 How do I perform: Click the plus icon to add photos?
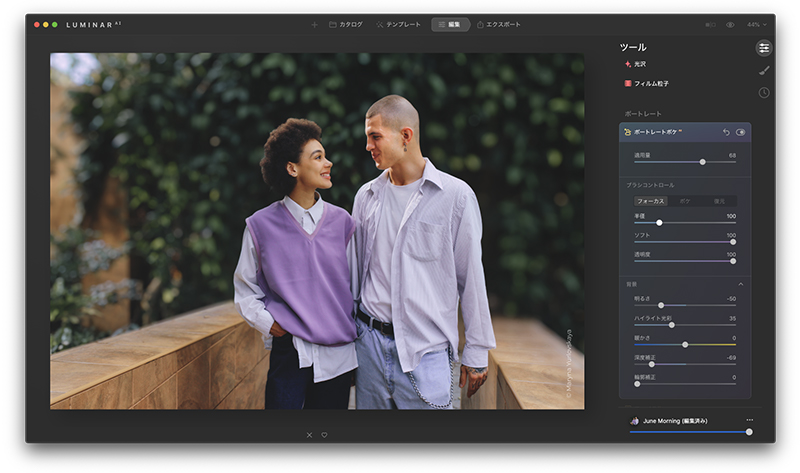(314, 24)
